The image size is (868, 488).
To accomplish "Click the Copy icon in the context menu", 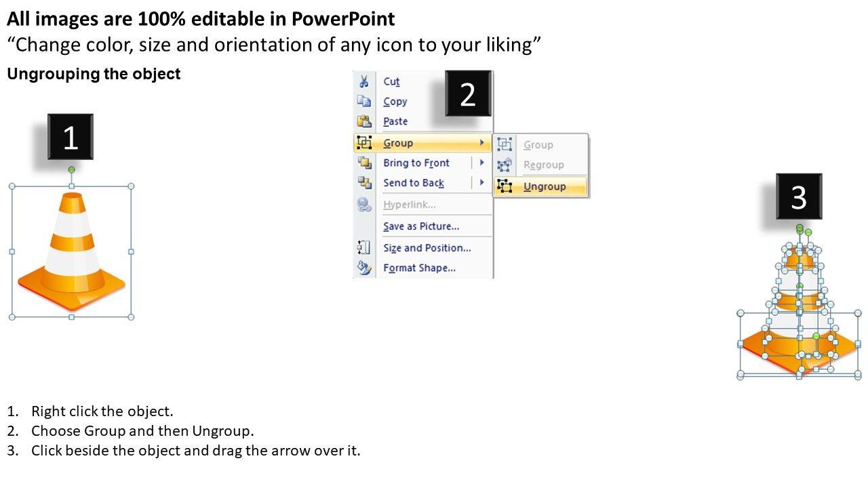I will (x=364, y=101).
